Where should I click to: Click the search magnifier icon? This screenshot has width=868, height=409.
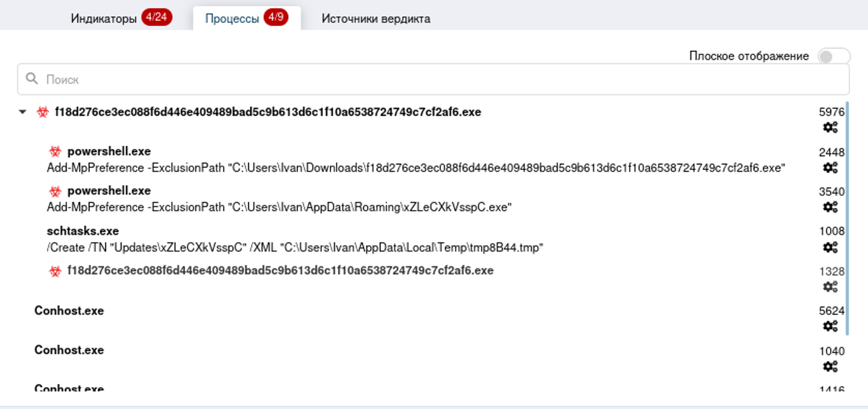point(32,79)
